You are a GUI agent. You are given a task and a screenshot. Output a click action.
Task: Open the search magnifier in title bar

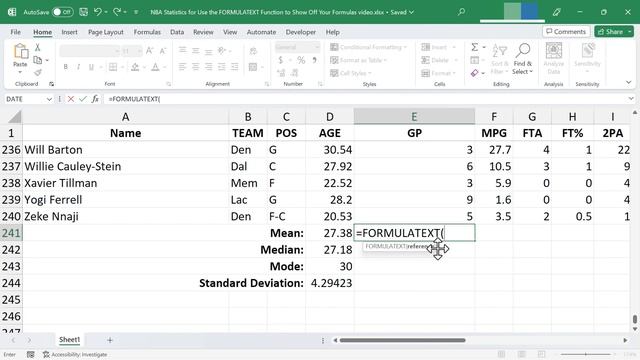point(461,12)
